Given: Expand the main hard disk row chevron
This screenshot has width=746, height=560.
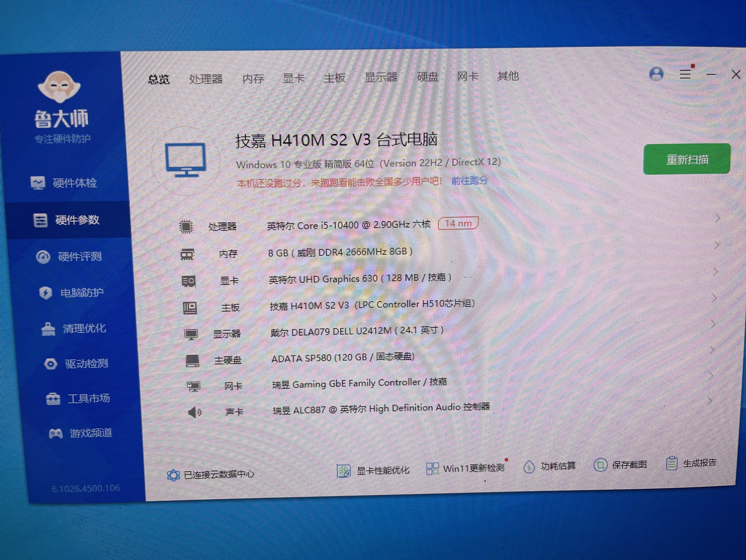Looking at the screenshot, I should (712, 350).
